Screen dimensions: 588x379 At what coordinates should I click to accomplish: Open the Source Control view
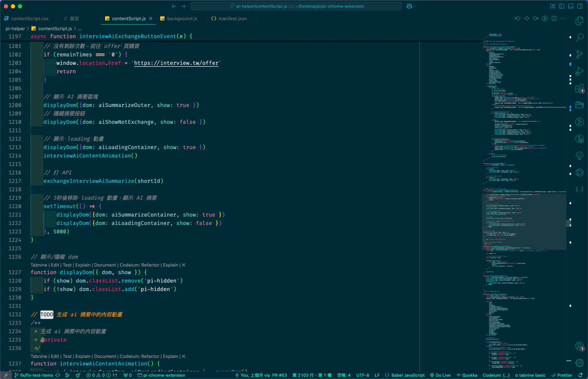[x=579, y=54]
